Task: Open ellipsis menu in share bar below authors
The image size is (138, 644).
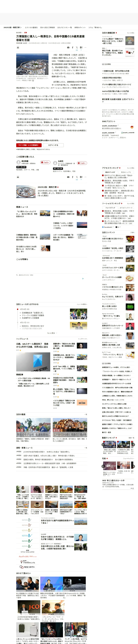Action: (x=85, y=177)
